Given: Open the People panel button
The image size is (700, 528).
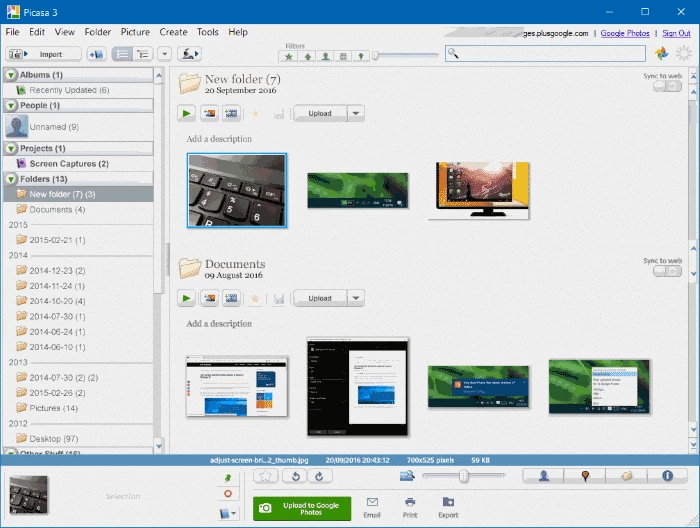Looking at the screenshot, I should click(x=544, y=476).
